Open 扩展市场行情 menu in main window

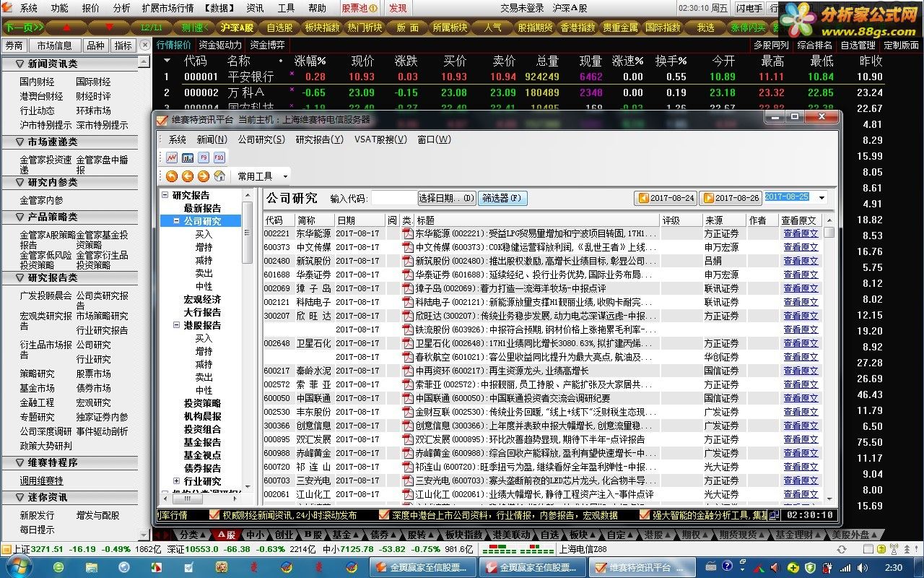167,8
